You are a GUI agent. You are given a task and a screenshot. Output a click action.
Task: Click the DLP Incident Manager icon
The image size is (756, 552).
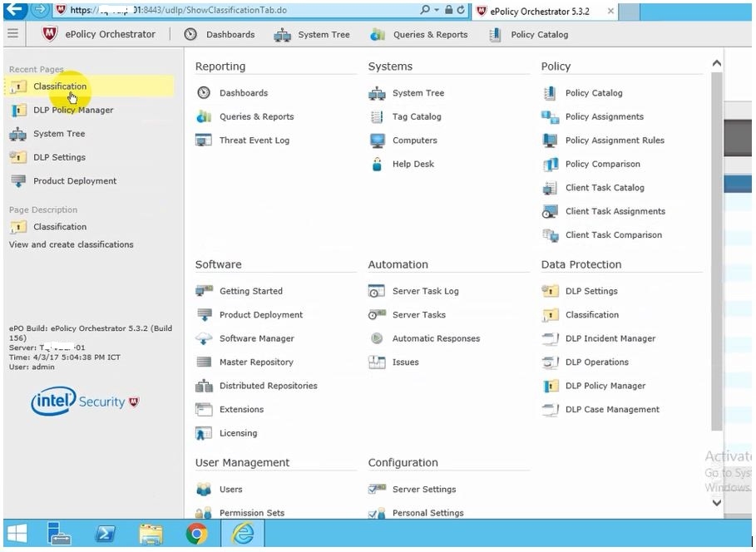pyautogui.click(x=550, y=338)
